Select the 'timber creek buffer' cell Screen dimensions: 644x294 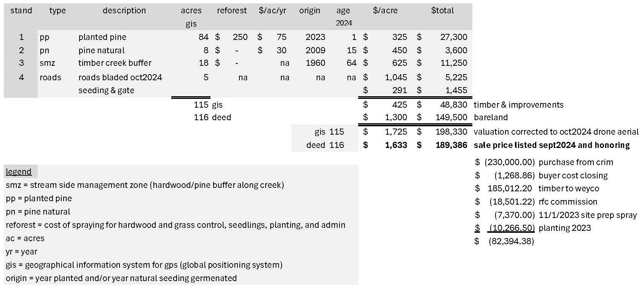pyautogui.click(x=115, y=63)
